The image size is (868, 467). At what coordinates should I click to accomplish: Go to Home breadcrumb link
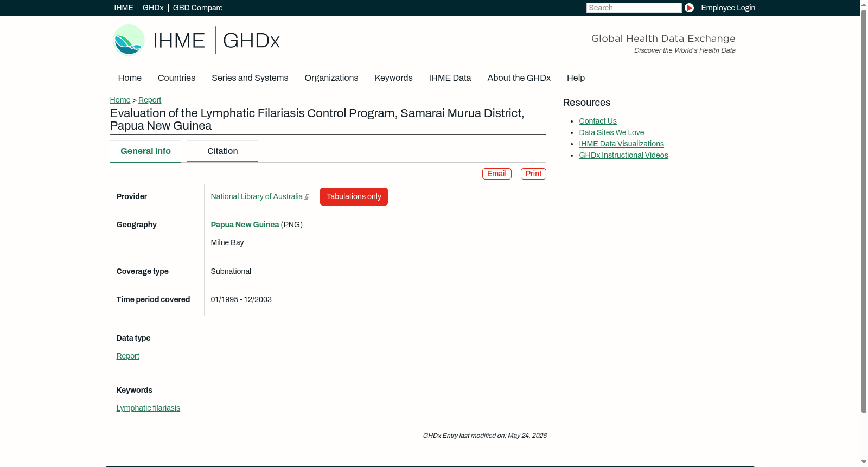point(120,100)
